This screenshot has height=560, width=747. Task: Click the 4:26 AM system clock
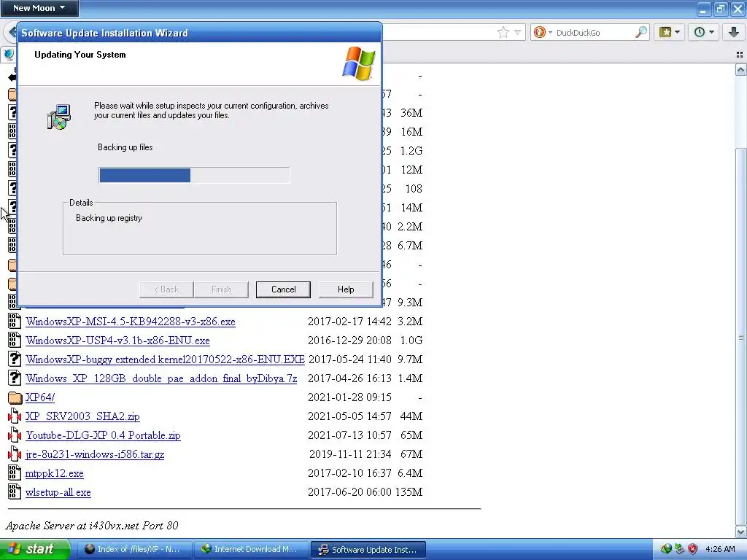click(720, 549)
